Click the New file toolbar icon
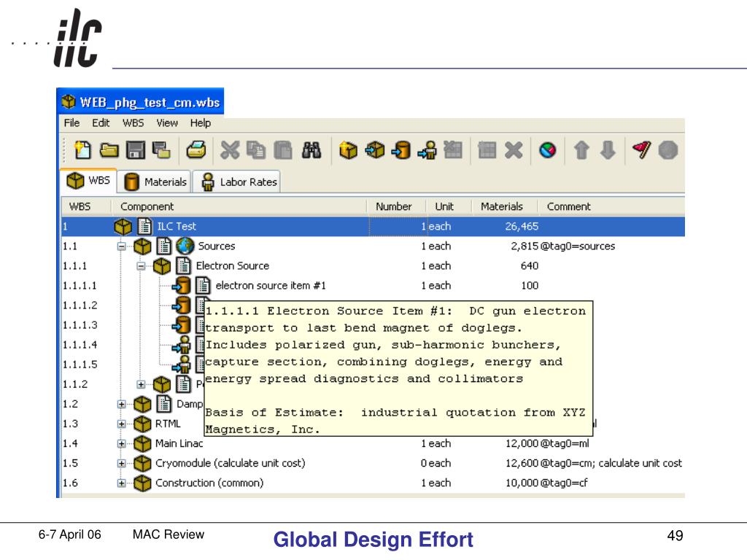 pyautogui.click(x=83, y=150)
